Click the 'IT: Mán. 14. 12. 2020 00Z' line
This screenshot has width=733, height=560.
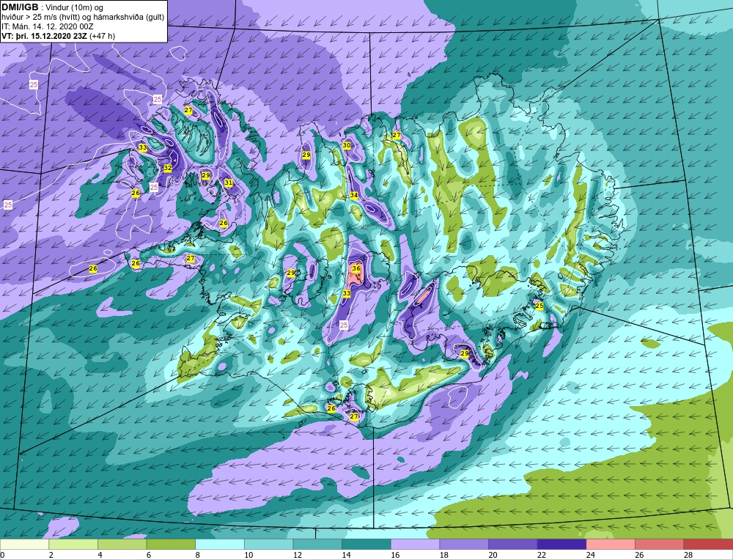[47, 26]
